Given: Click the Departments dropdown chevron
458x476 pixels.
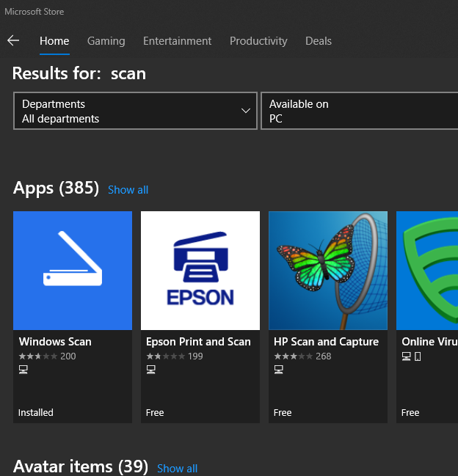Looking at the screenshot, I should 246,111.
